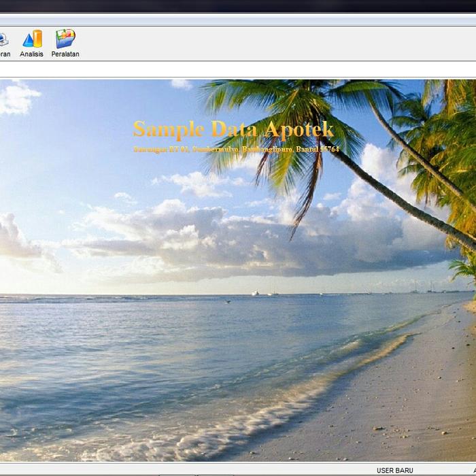Click the dark desktop area above the window
This screenshot has width=476, height=476.
pos(238,5)
